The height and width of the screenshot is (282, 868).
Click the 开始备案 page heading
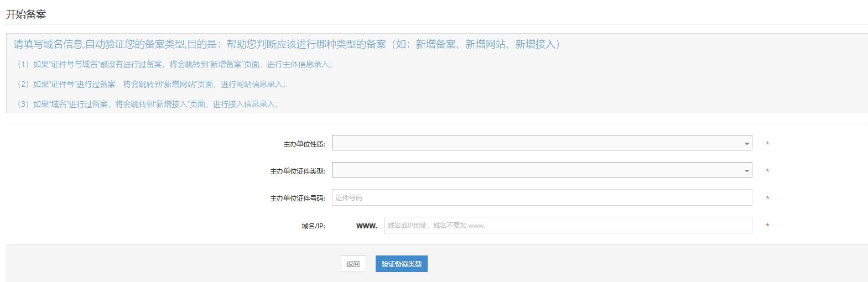[26, 14]
